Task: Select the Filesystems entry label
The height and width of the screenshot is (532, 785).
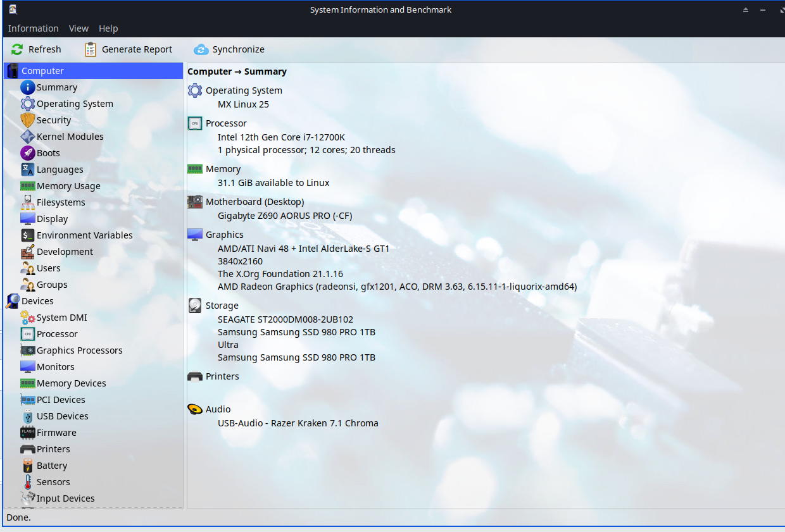Action: pyautogui.click(x=61, y=202)
